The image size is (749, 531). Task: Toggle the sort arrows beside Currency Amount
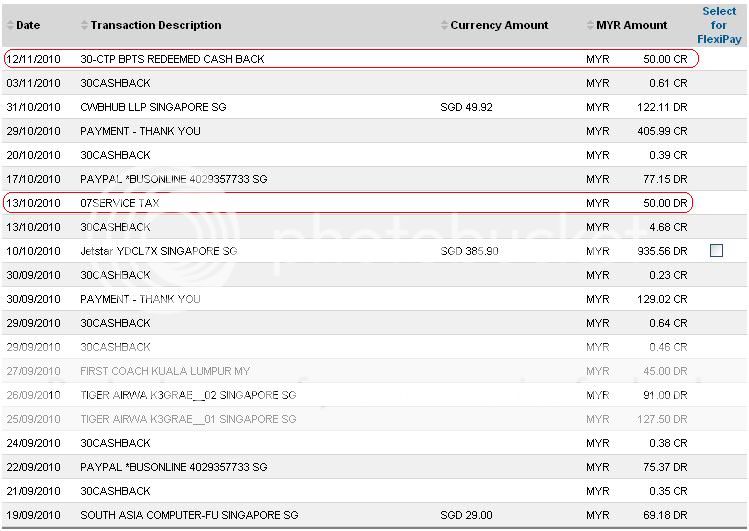tap(444, 25)
